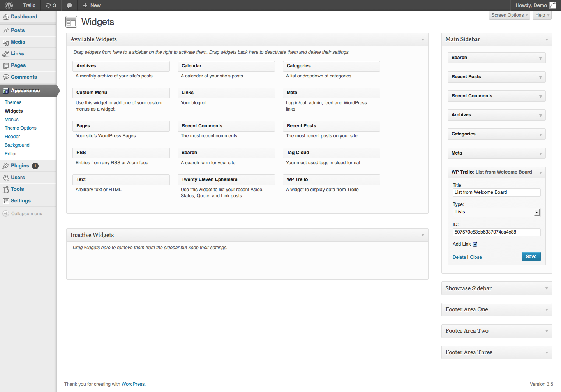Screen dimensions: 561x392
Task: Open the Type dropdown set to Lists
Action: click(x=496, y=212)
